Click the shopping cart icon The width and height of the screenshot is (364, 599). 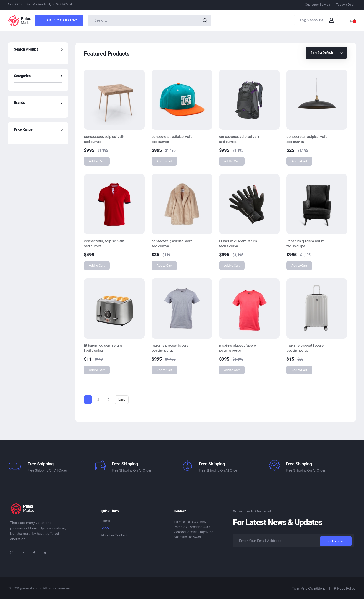351,21
